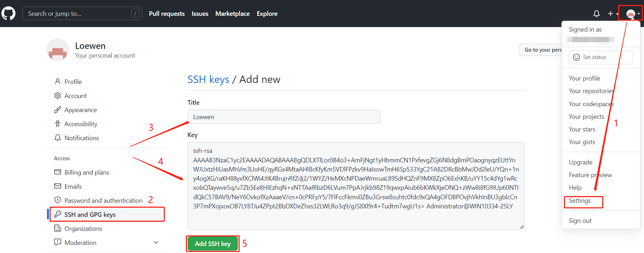Click the sidebar Notifications bell icon
Image resolution: width=644 pixels, height=253 pixels.
[x=58, y=137]
